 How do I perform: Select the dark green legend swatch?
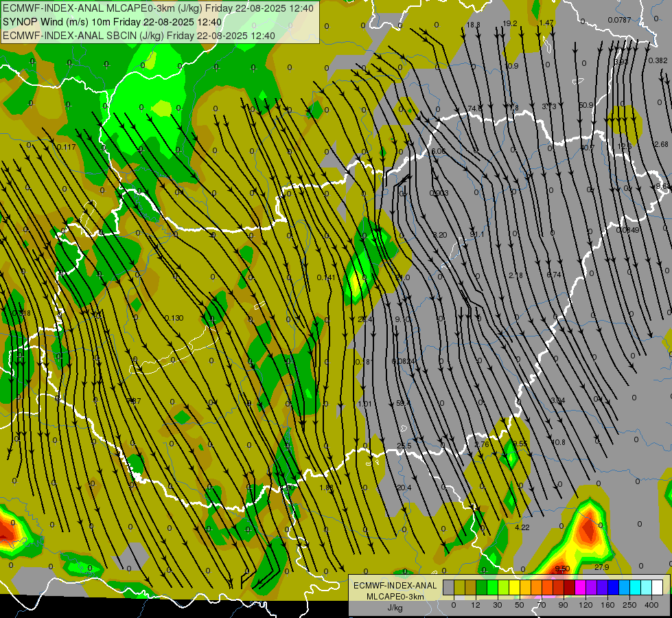pyautogui.click(x=481, y=588)
